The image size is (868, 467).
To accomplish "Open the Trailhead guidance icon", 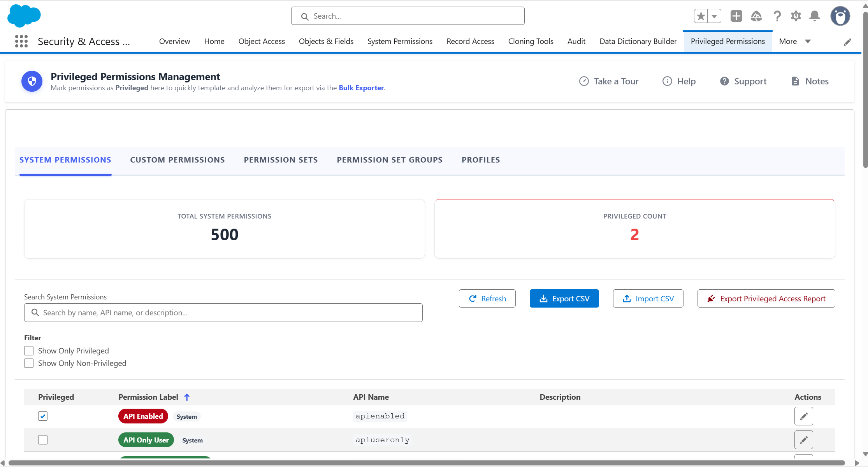I will (x=756, y=16).
